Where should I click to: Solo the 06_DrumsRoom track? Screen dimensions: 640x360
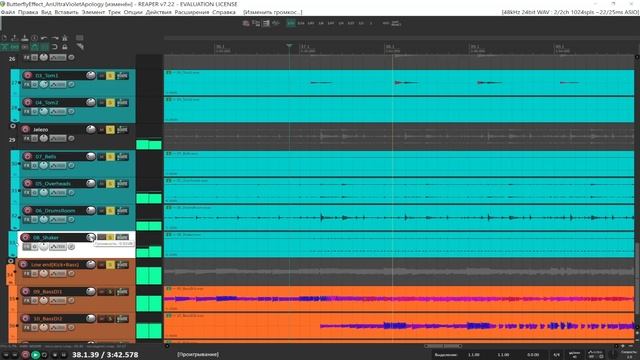[x=110, y=210]
